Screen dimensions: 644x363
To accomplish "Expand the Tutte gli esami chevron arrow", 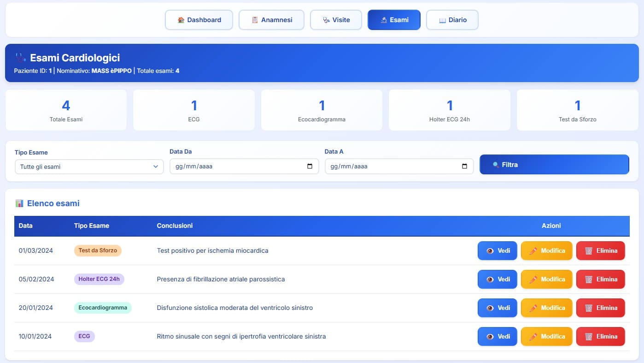I will point(156,167).
